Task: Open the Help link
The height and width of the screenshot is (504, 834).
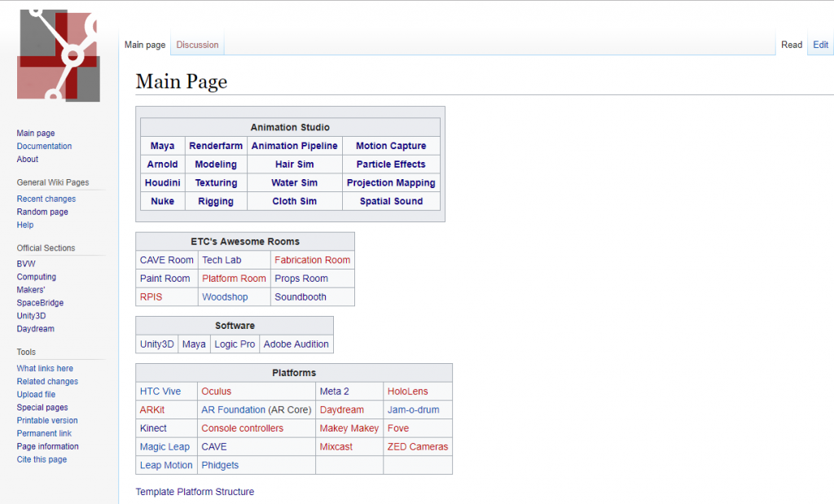Action: (x=25, y=225)
